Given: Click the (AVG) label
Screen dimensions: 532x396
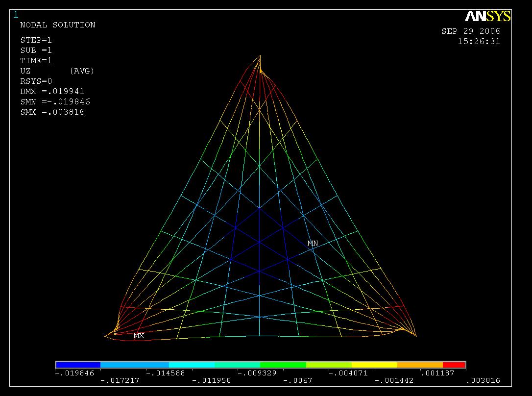Looking at the screenshot, I should [82, 71].
